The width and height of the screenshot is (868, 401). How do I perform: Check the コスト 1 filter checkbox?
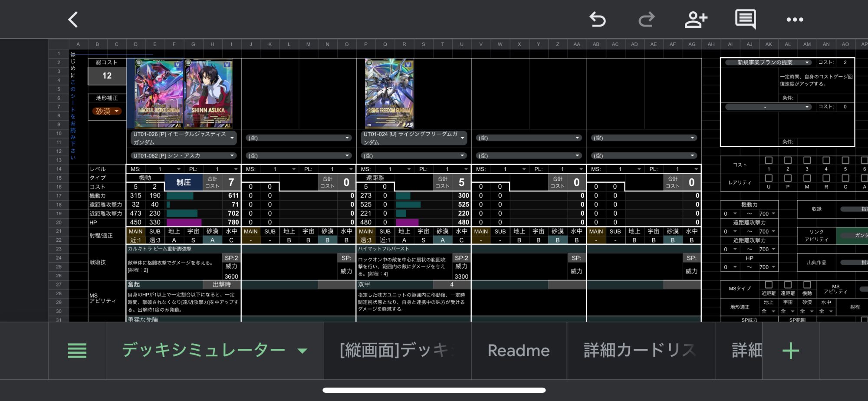769,161
